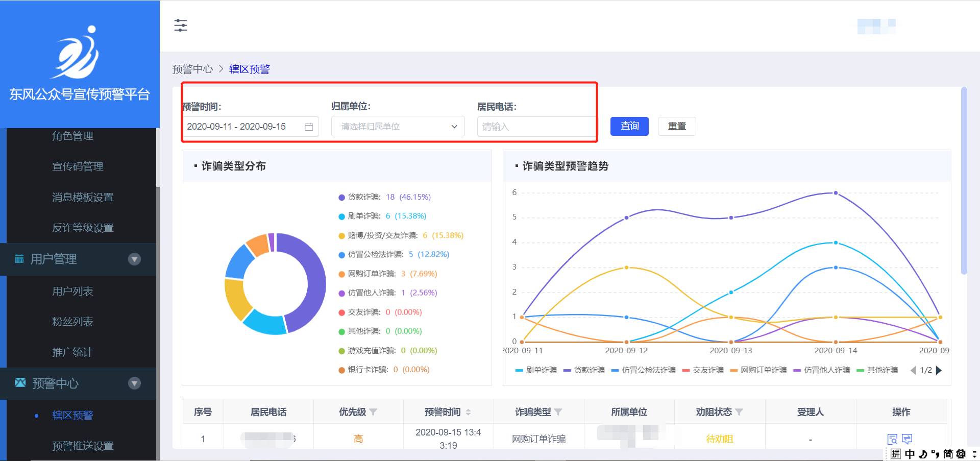Toggle IME half/full-width moon icon
This screenshot has width=980, height=461.
point(923,454)
